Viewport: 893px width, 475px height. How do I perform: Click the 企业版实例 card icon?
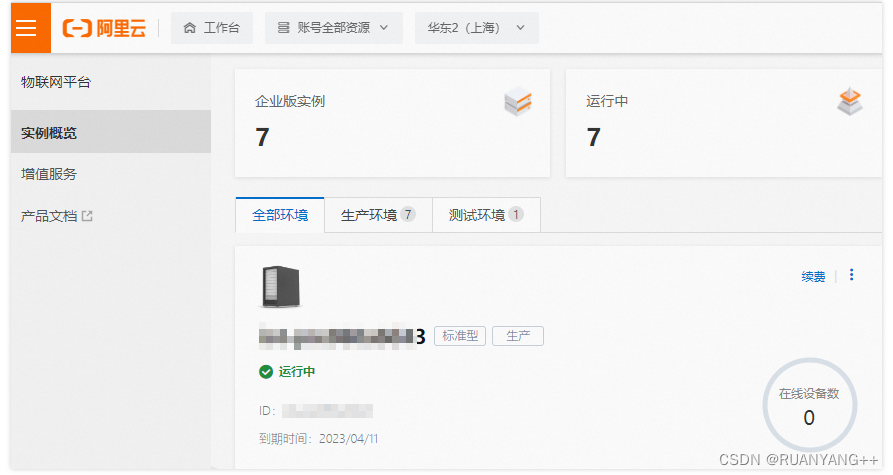[518, 101]
